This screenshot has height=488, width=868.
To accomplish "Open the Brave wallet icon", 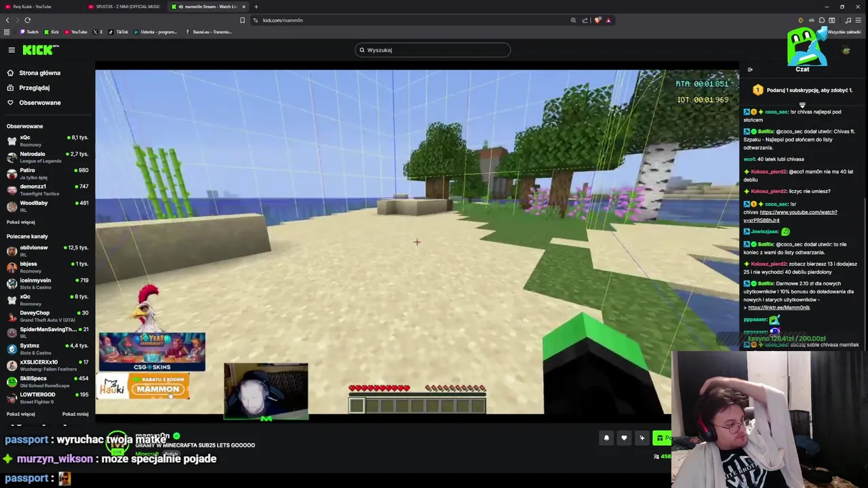I will tap(832, 20).
